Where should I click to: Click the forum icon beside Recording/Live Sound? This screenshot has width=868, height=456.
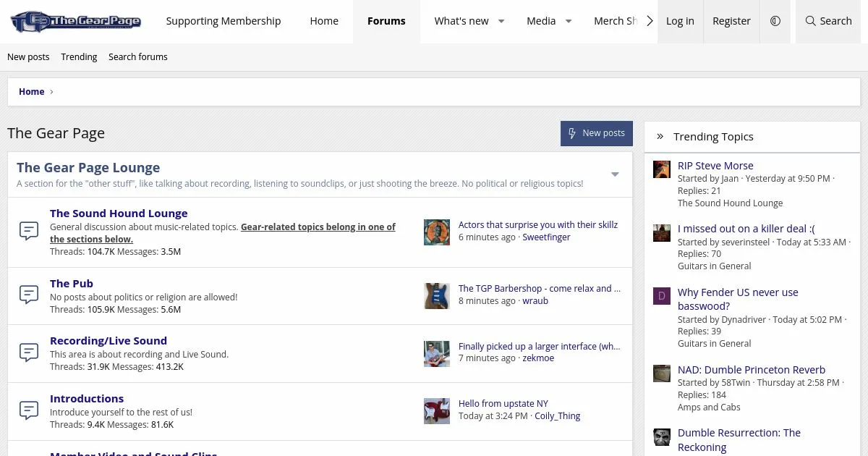tap(28, 352)
